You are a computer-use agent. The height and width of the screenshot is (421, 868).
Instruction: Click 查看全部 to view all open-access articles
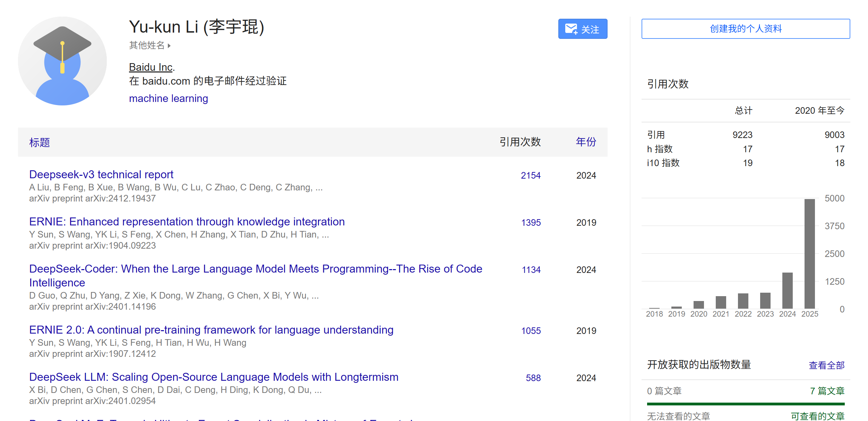pos(827,365)
